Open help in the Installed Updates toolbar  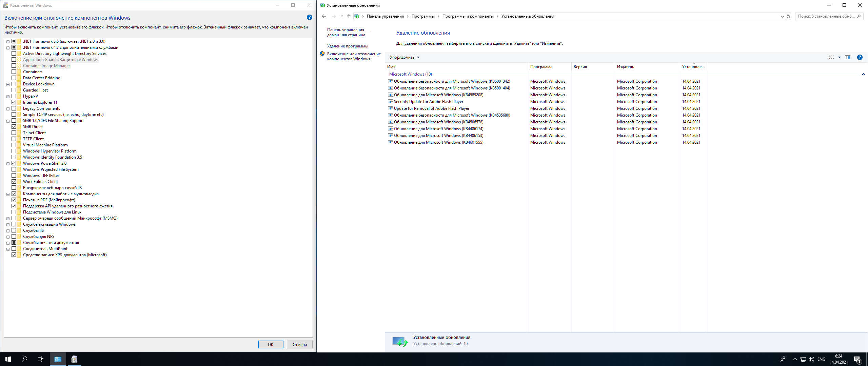tap(860, 57)
